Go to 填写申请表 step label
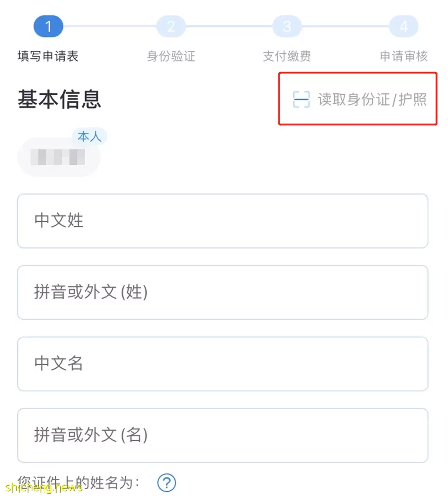The height and width of the screenshot is (496, 448). [x=48, y=56]
